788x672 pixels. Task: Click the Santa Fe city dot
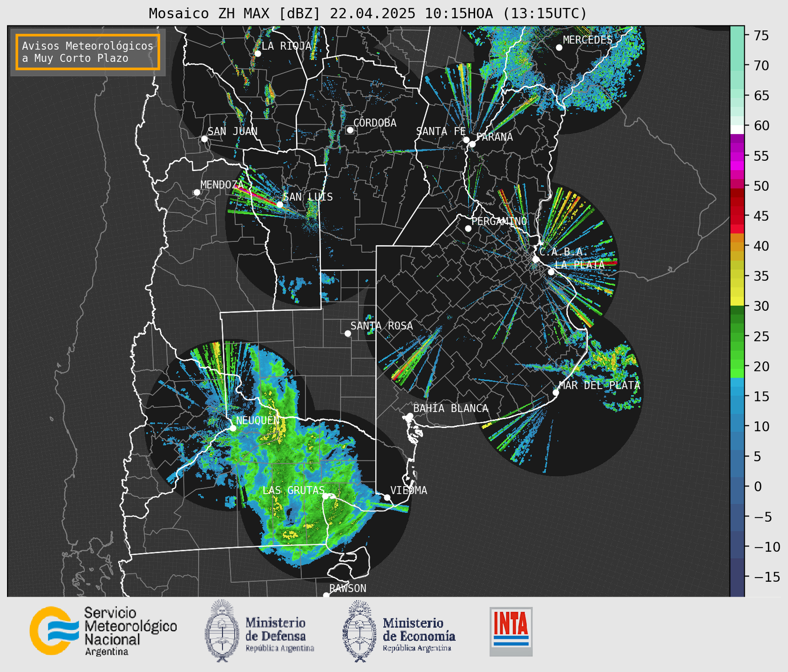click(466, 140)
